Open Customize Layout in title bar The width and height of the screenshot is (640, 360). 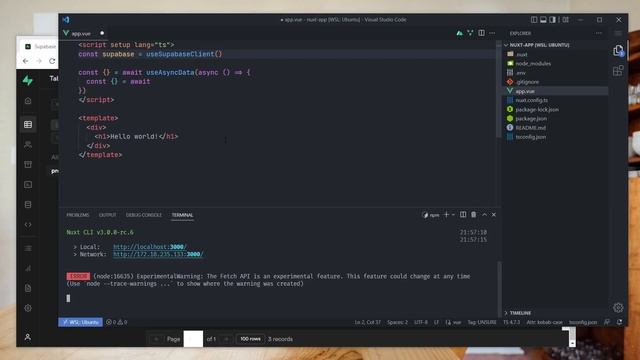565,20
